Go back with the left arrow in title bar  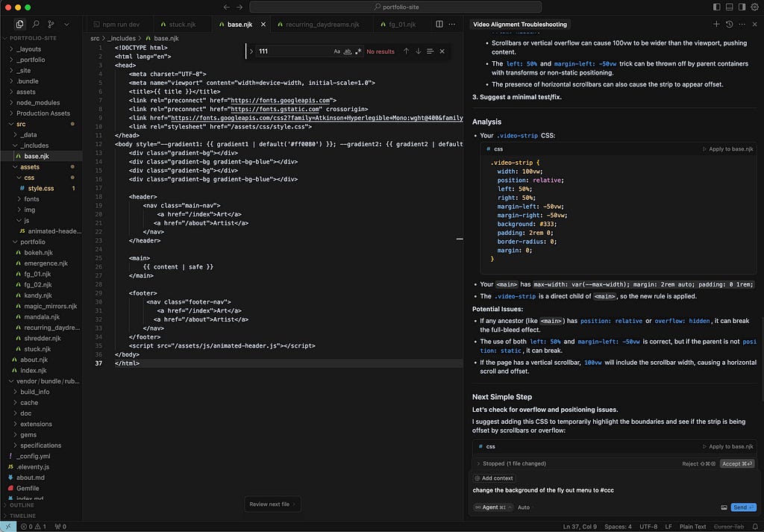pyautogui.click(x=227, y=7)
